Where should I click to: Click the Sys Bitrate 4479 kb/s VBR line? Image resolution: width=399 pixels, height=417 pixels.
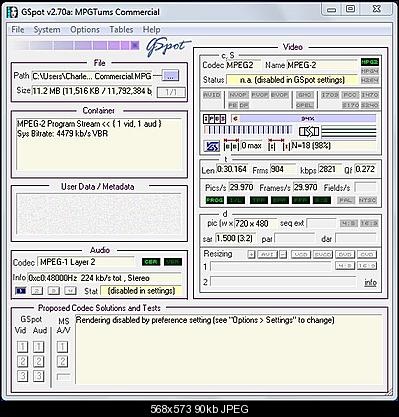(62, 134)
